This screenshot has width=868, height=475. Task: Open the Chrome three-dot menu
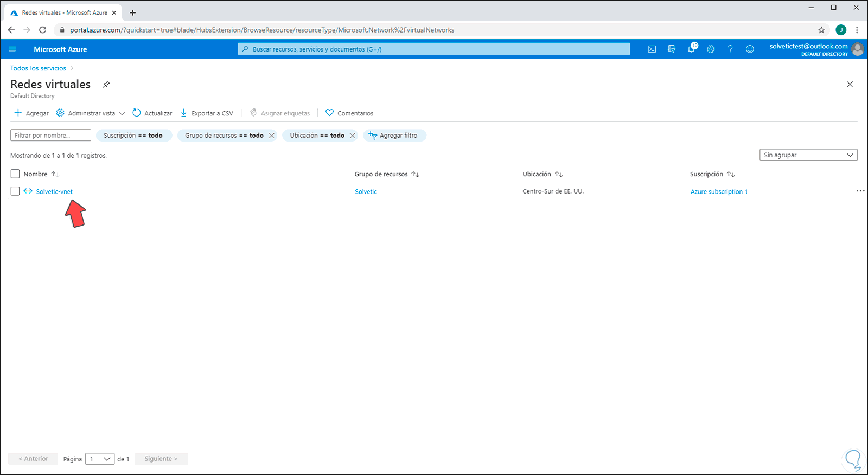point(857,30)
